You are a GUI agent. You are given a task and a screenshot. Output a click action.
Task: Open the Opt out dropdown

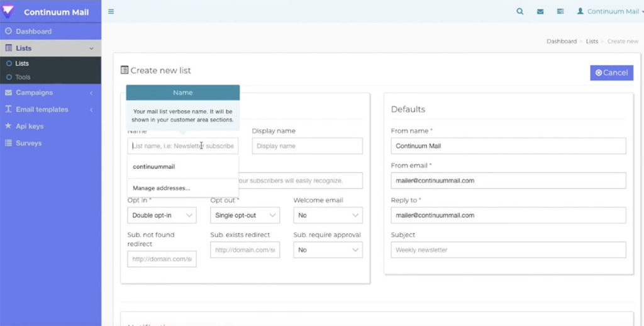tap(245, 215)
